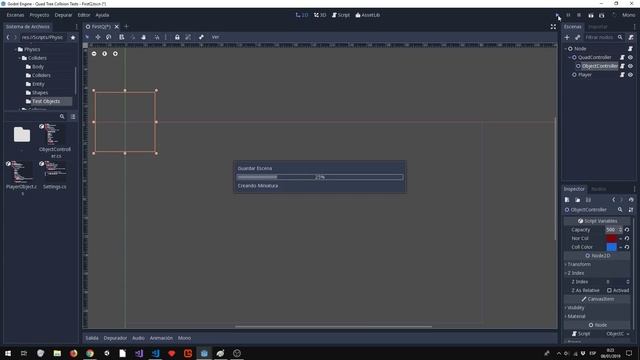Screen dimensions: 640x360
Task: Open the skeleton bone options icon
Action: click(201, 37)
